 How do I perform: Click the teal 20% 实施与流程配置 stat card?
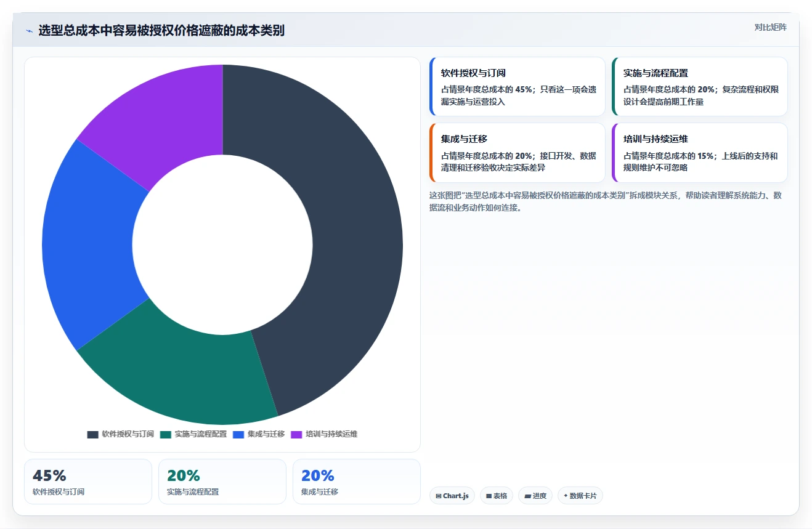point(222,482)
